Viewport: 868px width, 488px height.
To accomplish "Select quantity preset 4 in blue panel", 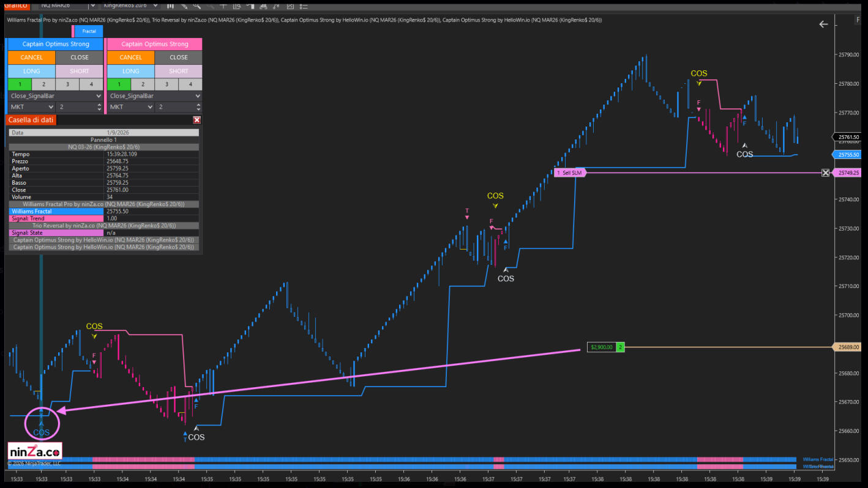I will point(91,84).
